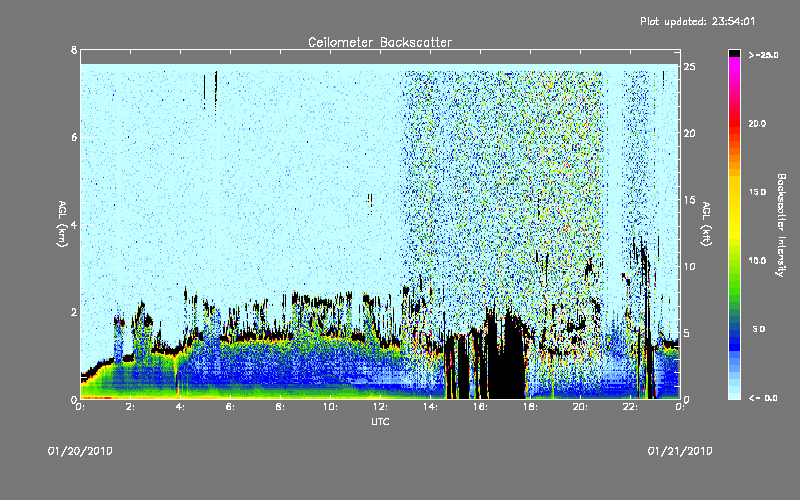Screen dimensions: 800x500
Task: Click the '4:' hour tick on x-axis
Action: 180,407
